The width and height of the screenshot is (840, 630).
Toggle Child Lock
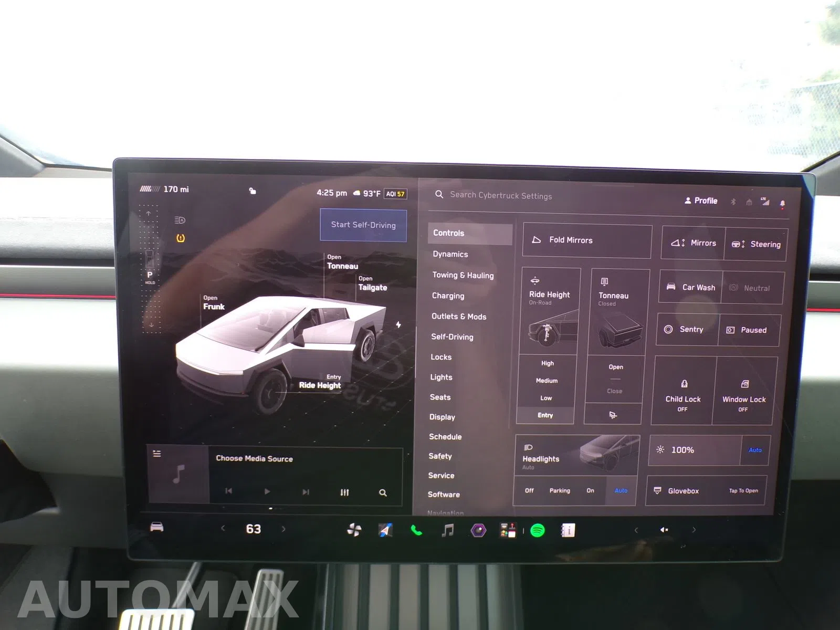683,391
